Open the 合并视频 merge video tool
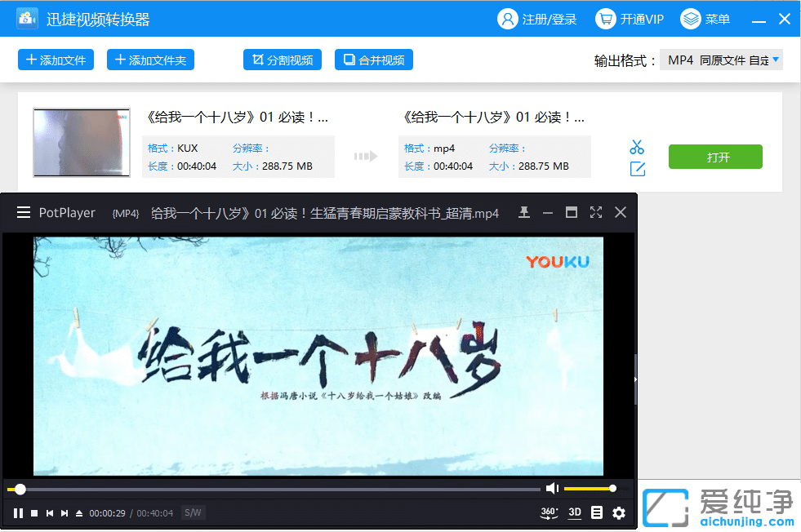The width and height of the screenshot is (801, 532). (x=373, y=60)
